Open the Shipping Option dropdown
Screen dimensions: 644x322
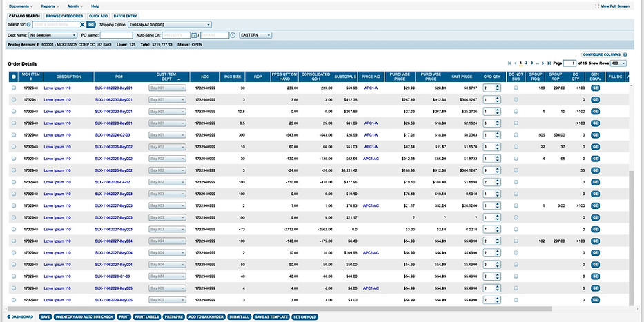click(x=170, y=25)
